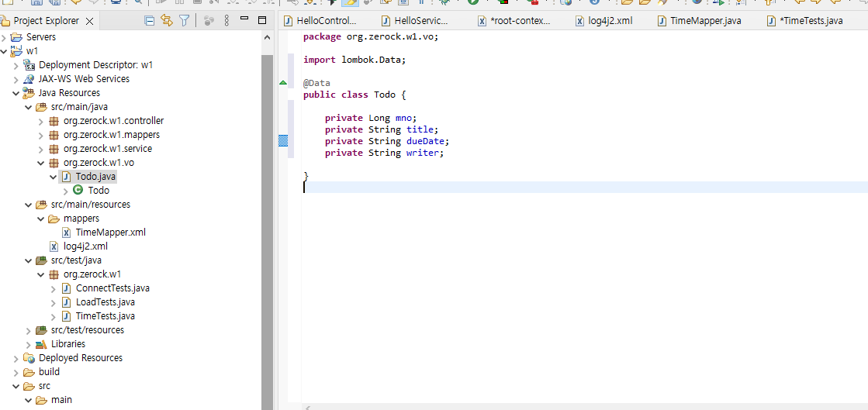Expand Deployment Descriptor: w1

click(x=16, y=65)
